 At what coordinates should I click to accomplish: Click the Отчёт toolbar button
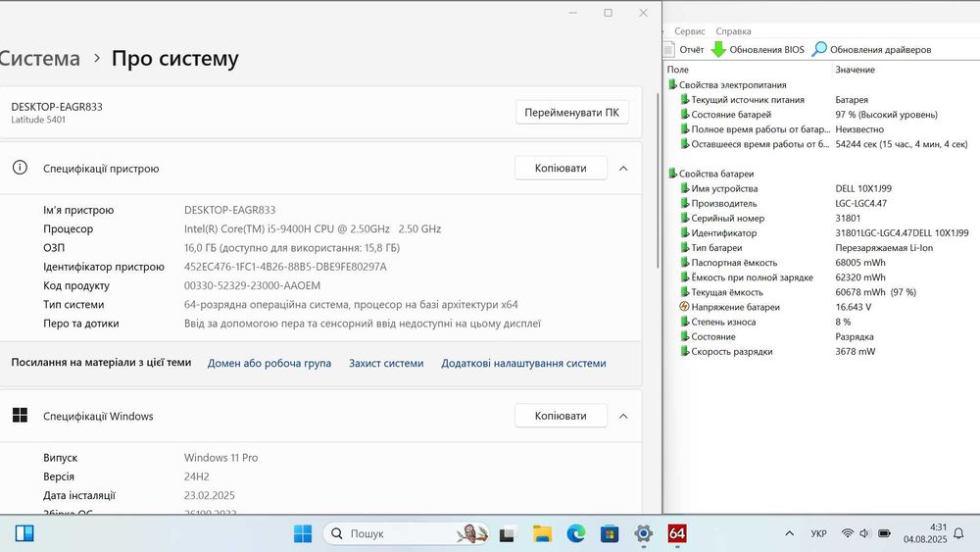pos(684,49)
